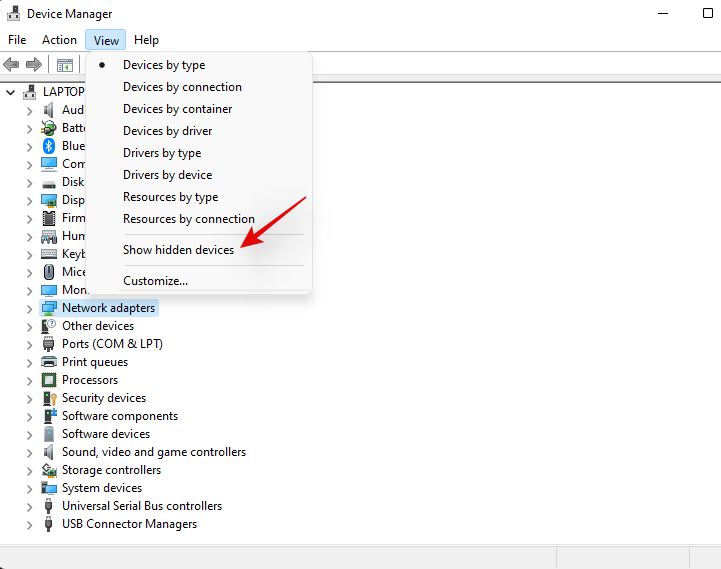Image resolution: width=721 pixels, height=569 pixels.
Task: Select Resources by type menu entry
Action: [x=170, y=197]
